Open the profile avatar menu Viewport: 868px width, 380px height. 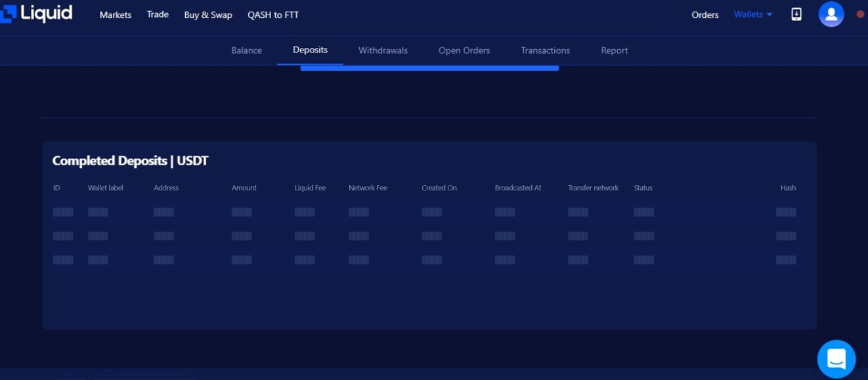tap(831, 14)
